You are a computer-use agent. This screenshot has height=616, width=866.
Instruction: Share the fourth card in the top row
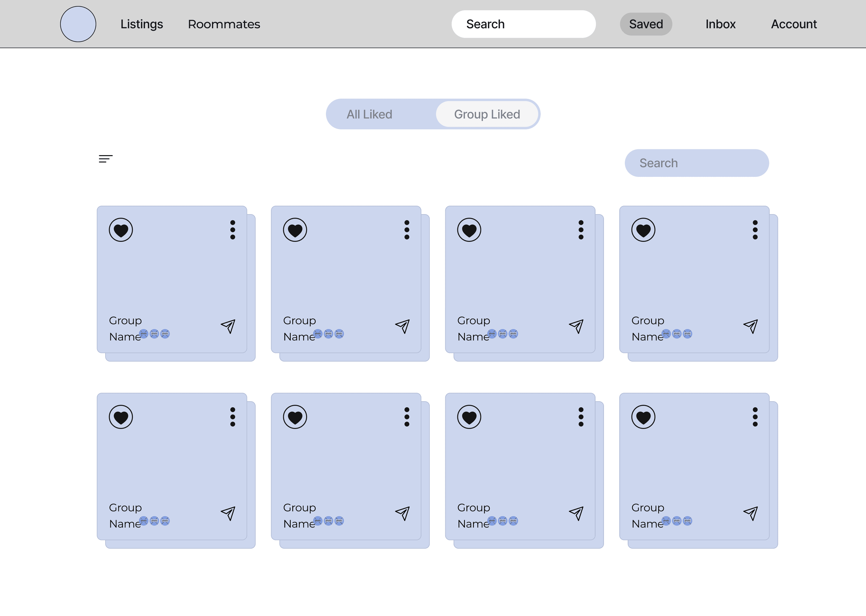coord(751,326)
